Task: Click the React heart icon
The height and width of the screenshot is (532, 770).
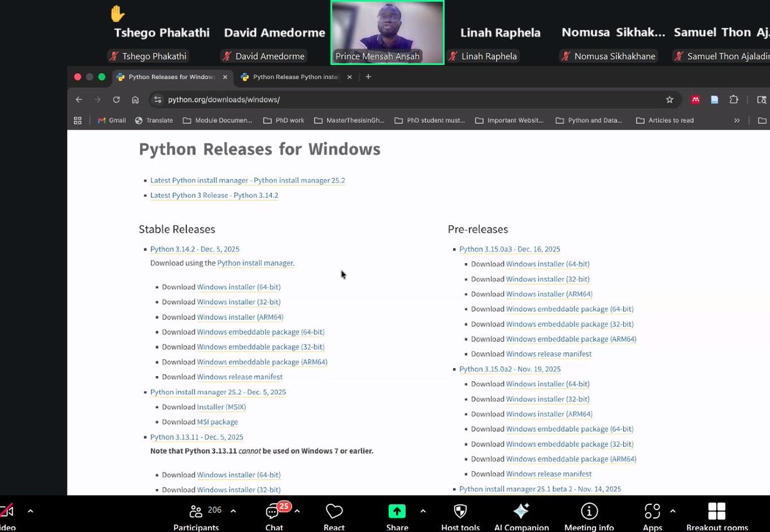Action: [x=334, y=512]
